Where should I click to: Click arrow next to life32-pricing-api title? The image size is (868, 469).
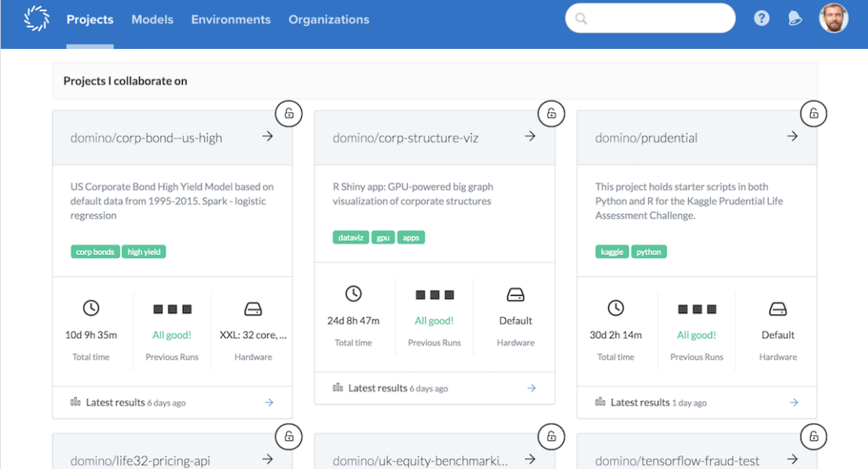[268, 459]
